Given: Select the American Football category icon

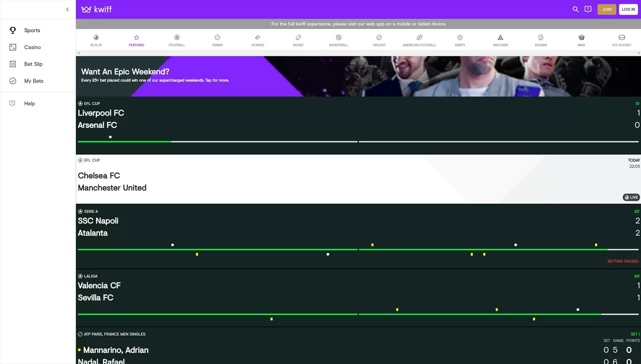Looking at the screenshot, I should point(419,37).
